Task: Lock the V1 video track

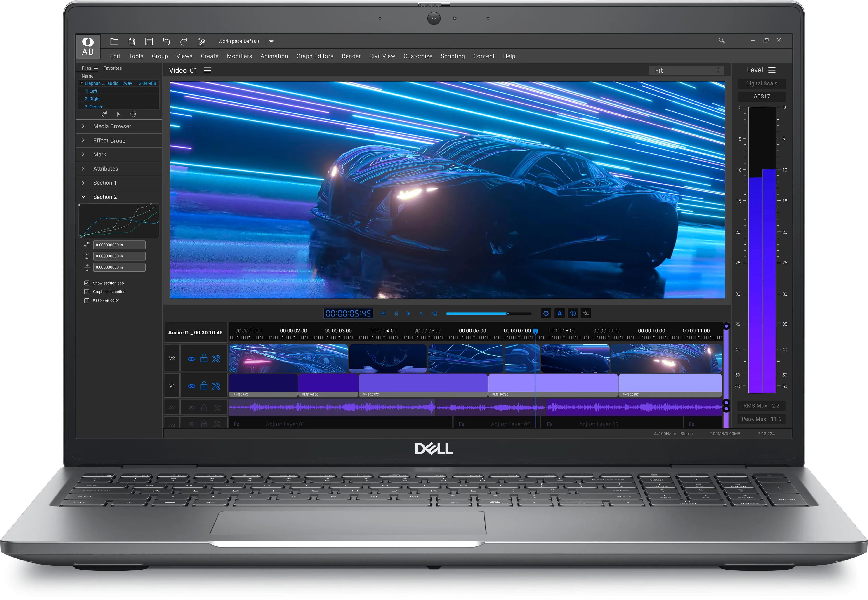Action: [x=204, y=385]
